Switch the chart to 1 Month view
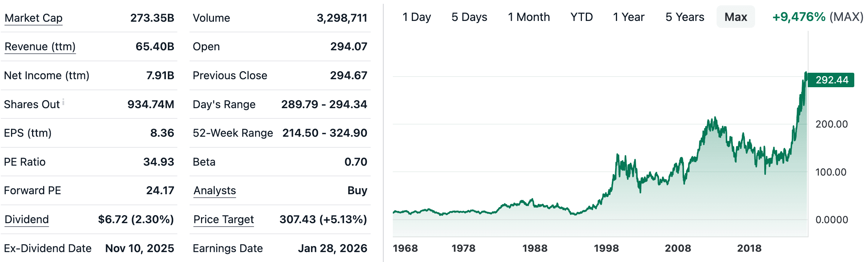This screenshot has width=868, height=262. (529, 17)
